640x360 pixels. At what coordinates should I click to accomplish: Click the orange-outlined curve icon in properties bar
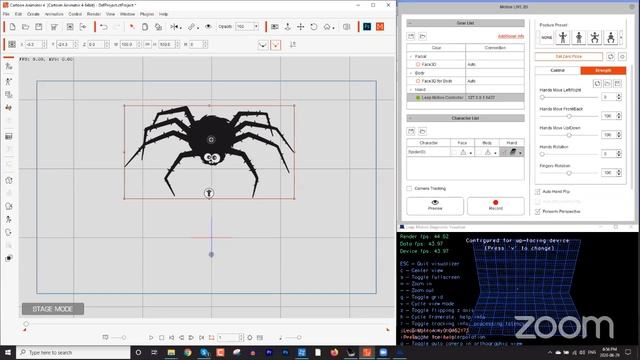tap(276, 44)
